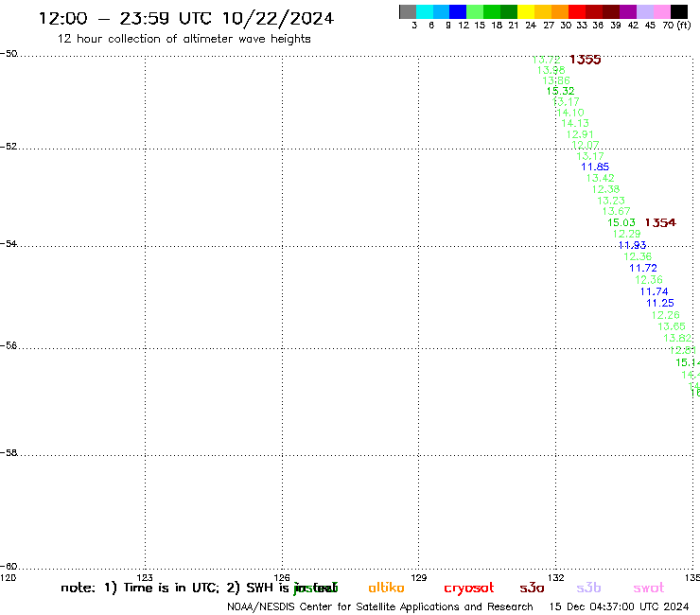Click the wave height value 12.26

click(x=666, y=315)
